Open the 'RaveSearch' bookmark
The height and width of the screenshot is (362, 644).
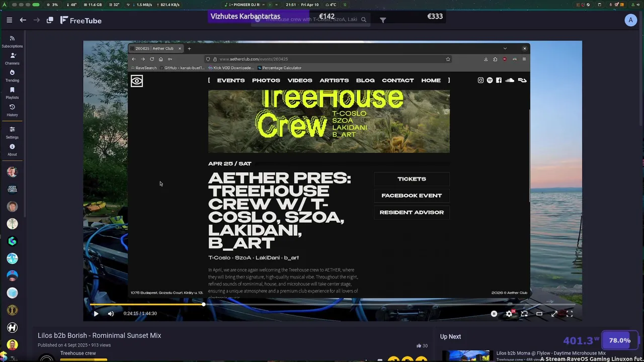pyautogui.click(x=143, y=68)
